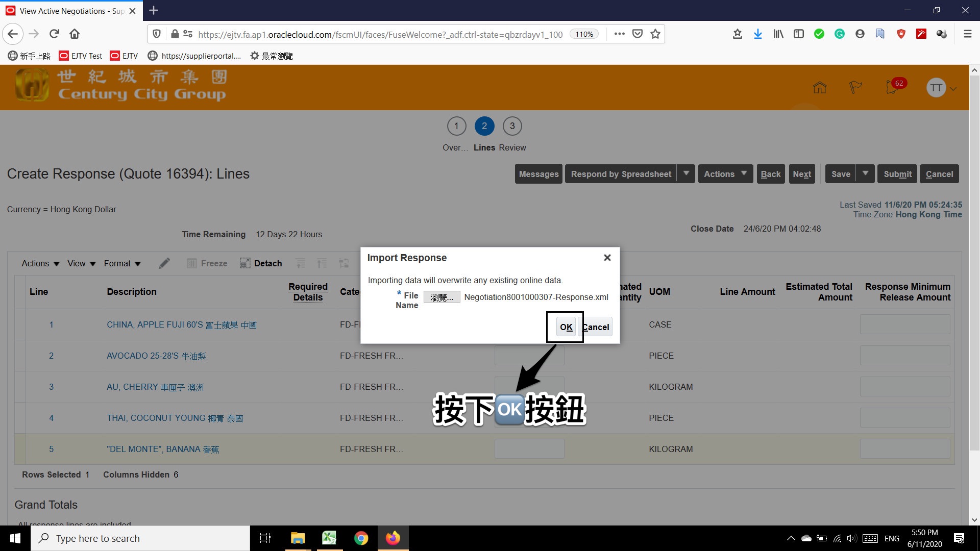Image resolution: width=980 pixels, height=551 pixels.
Task: Toggle Freeze column in table toolbar
Action: [x=207, y=263]
